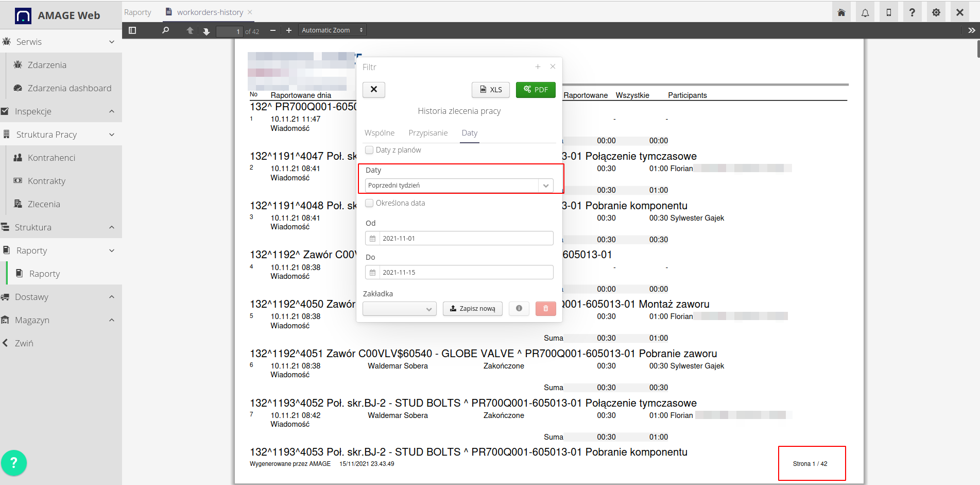The width and height of the screenshot is (980, 485).
Task: Export the report with the PDF button
Action: point(536,89)
